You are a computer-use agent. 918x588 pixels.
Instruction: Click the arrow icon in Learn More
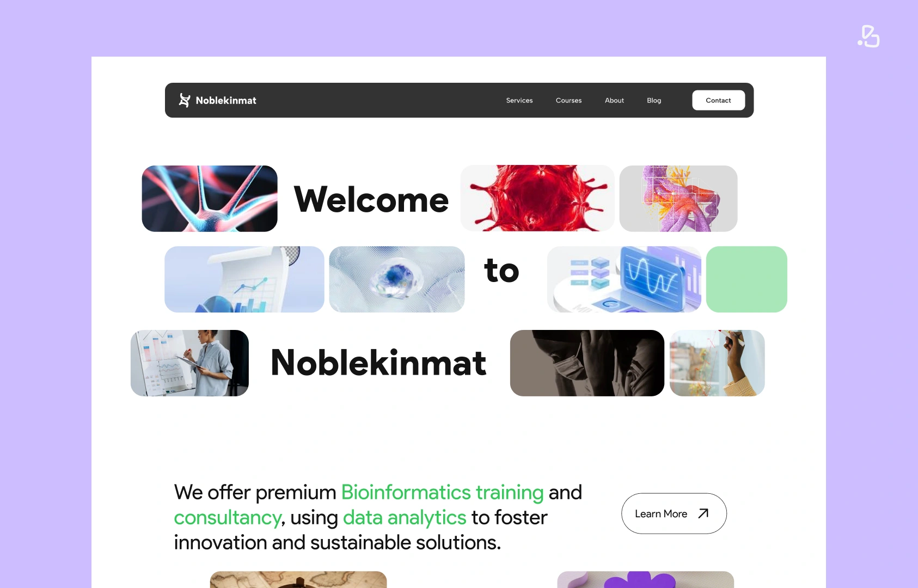point(703,513)
